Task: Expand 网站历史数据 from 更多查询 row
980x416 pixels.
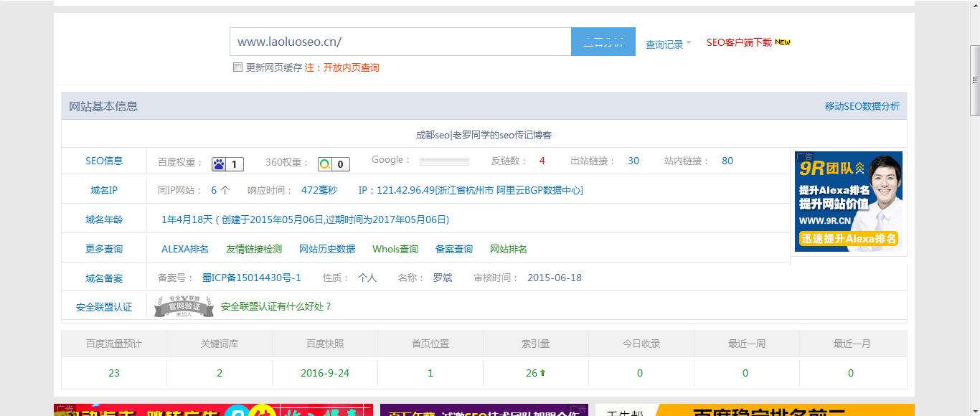Action: coord(327,248)
